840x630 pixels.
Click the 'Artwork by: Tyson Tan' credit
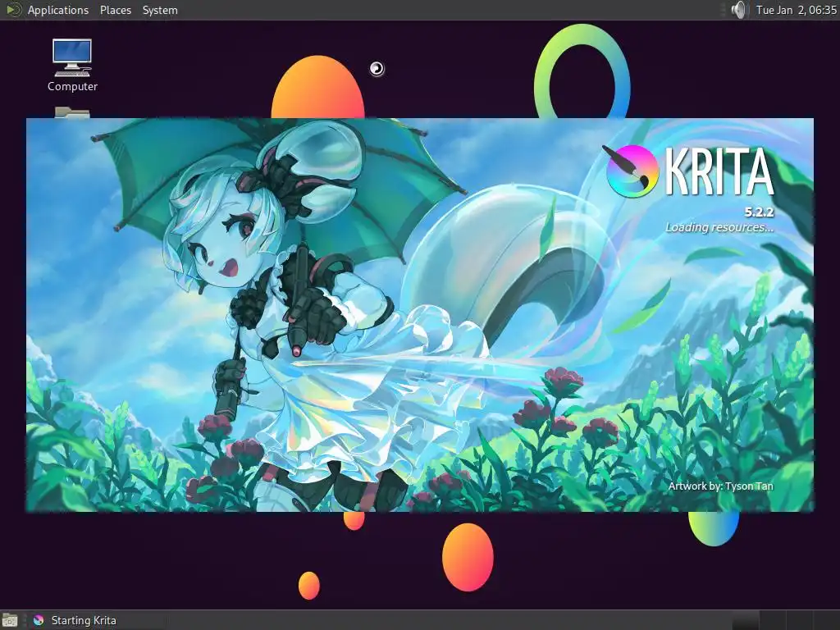point(720,486)
